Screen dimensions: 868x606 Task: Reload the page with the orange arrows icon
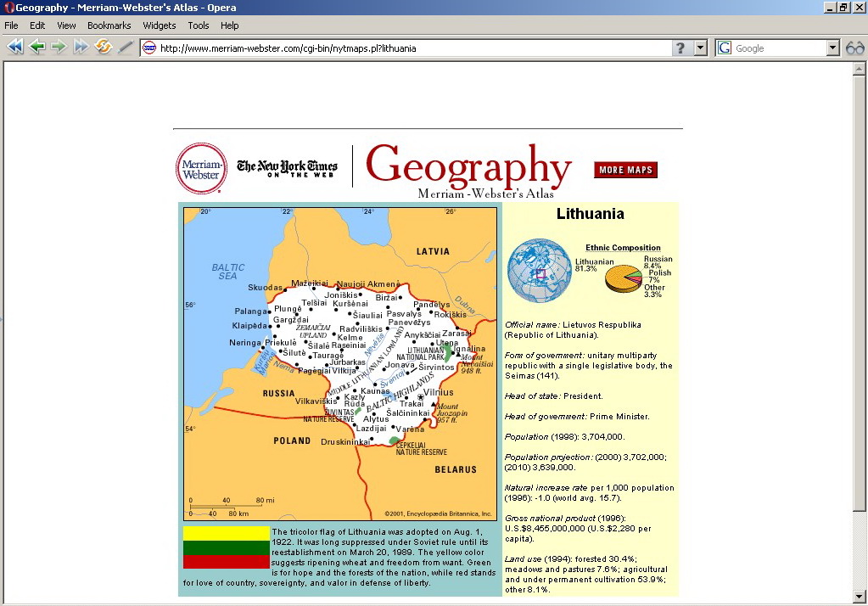point(104,48)
